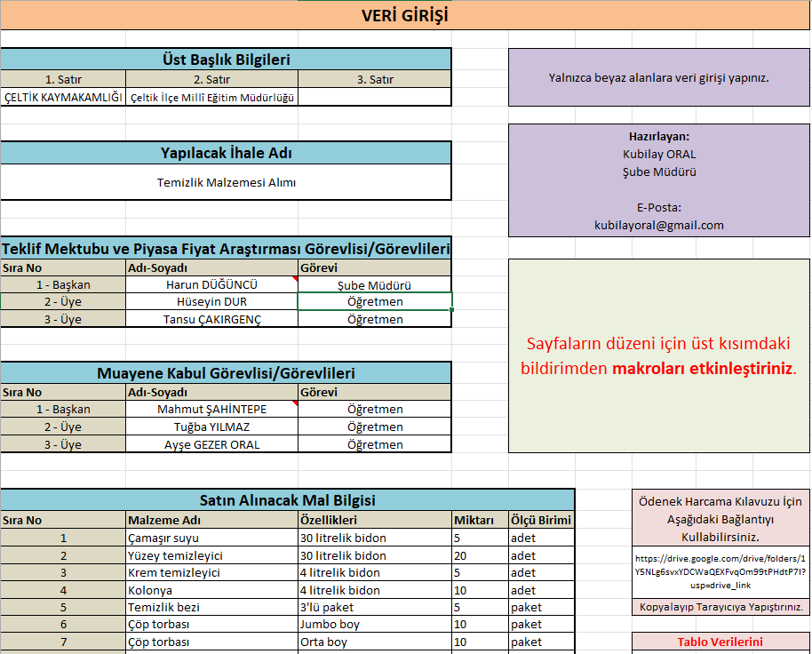Image resolution: width=812 pixels, height=654 pixels.
Task: Select the Jumbo boy feature cell
Action: click(x=375, y=624)
